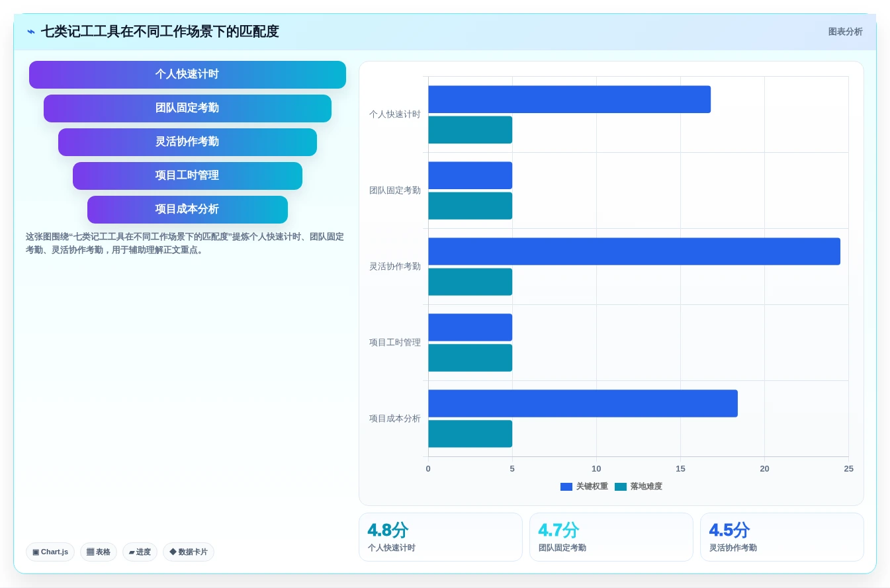Click the x-axis tick value 15
Image resolution: width=890 pixels, height=588 pixels.
click(x=680, y=469)
